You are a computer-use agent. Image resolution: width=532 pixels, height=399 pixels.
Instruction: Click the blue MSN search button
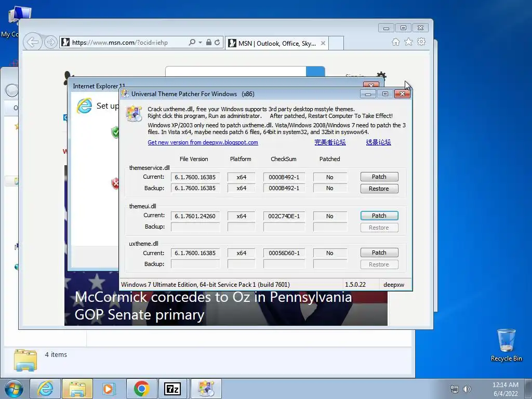315,72
